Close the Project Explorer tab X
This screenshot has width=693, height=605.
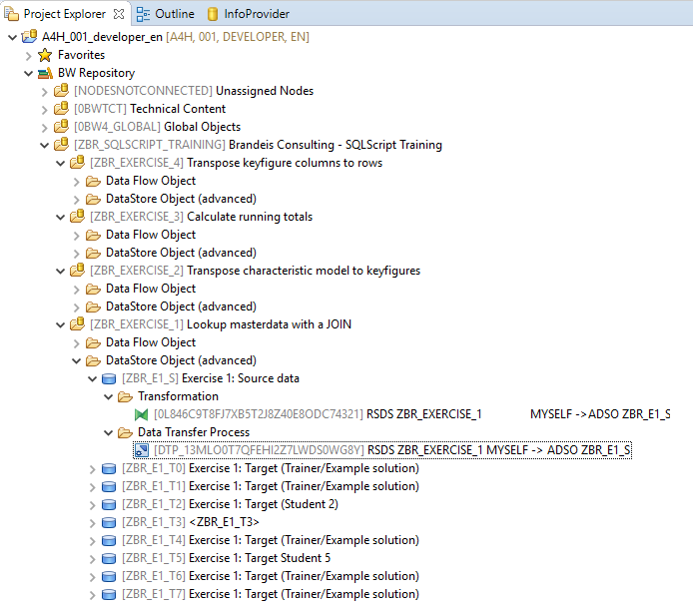point(119,14)
